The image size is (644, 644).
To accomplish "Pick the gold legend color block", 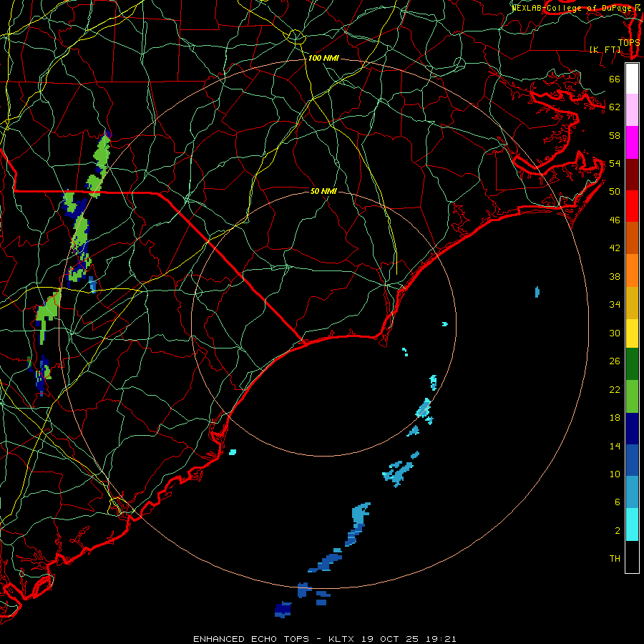I will click(632, 303).
